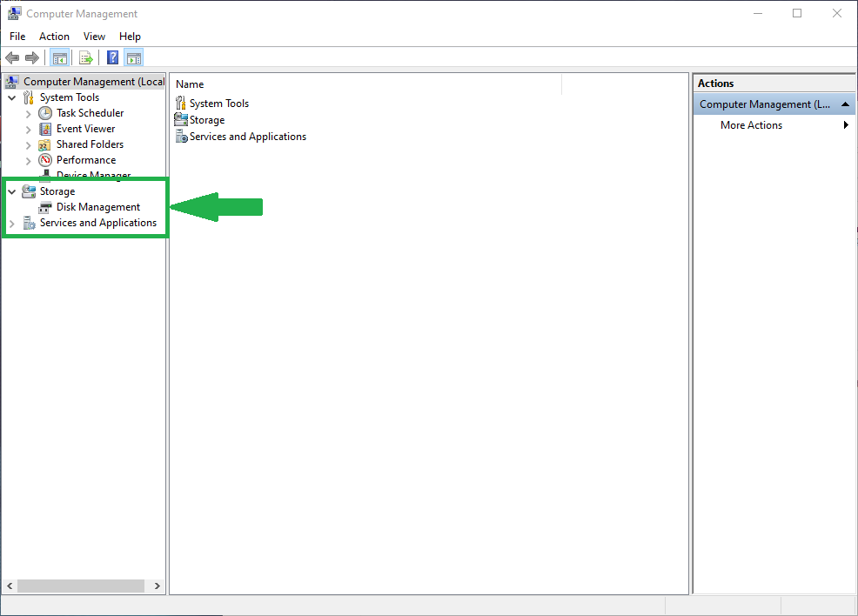
Task: Click the tree pane scroll left arrow
Action: tap(10, 586)
